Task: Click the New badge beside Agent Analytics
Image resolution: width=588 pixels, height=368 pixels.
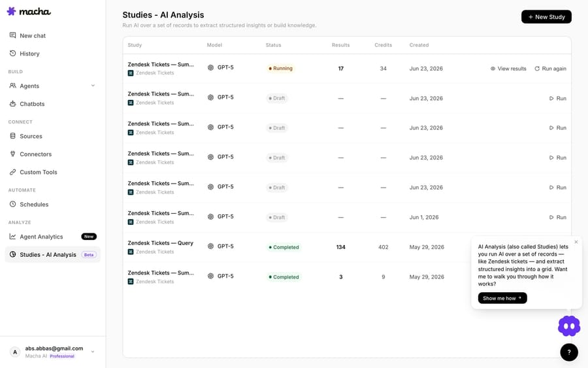Action: [89, 237]
